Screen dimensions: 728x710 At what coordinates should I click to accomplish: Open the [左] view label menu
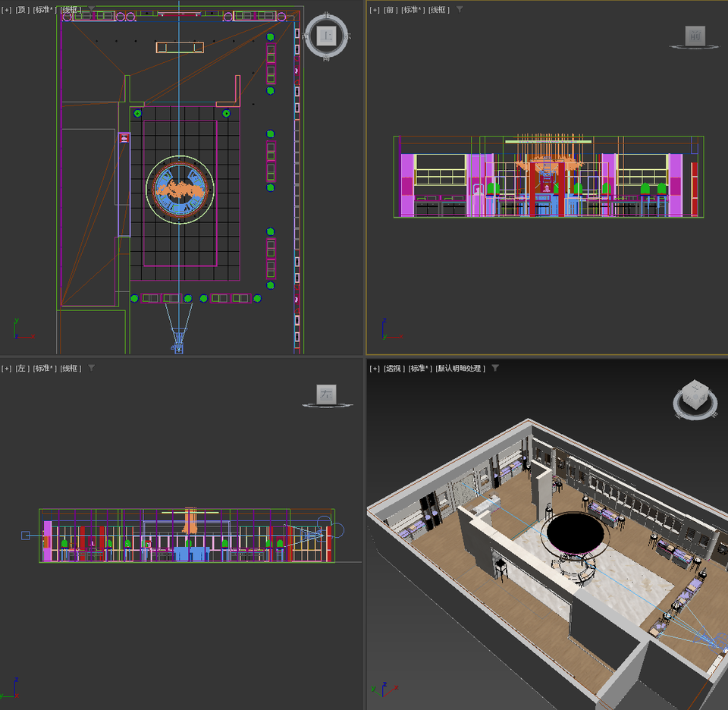[22, 368]
